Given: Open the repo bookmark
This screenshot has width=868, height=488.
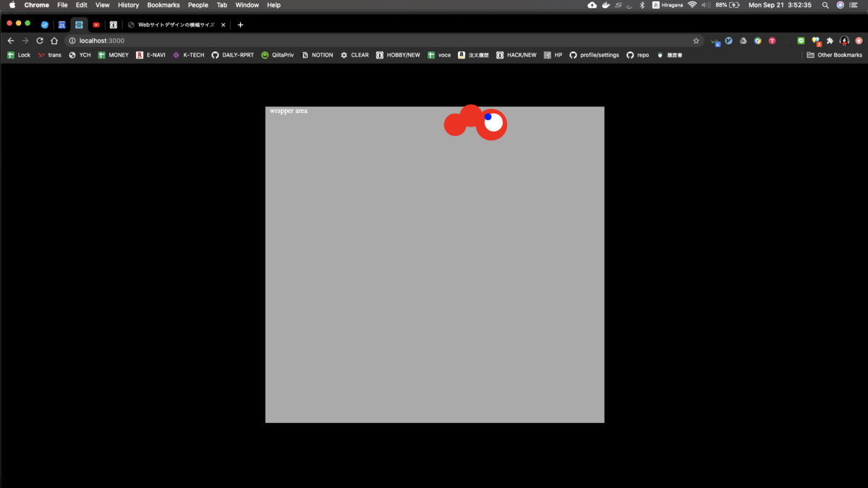Looking at the screenshot, I should click(637, 55).
